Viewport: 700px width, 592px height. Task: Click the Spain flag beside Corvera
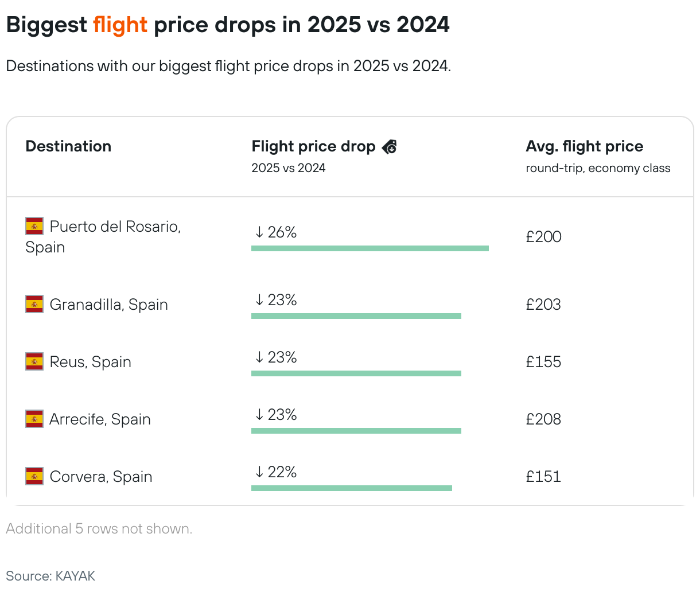(x=34, y=476)
